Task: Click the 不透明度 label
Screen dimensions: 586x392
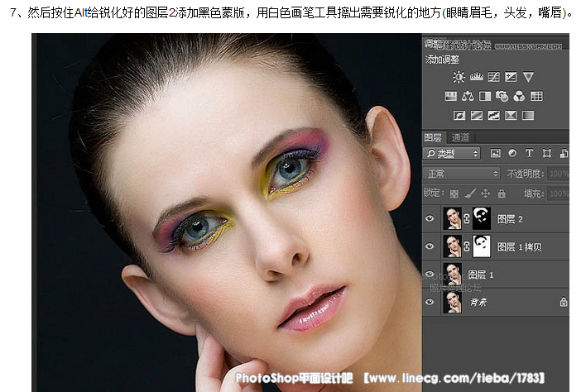Action: click(524, 174)
